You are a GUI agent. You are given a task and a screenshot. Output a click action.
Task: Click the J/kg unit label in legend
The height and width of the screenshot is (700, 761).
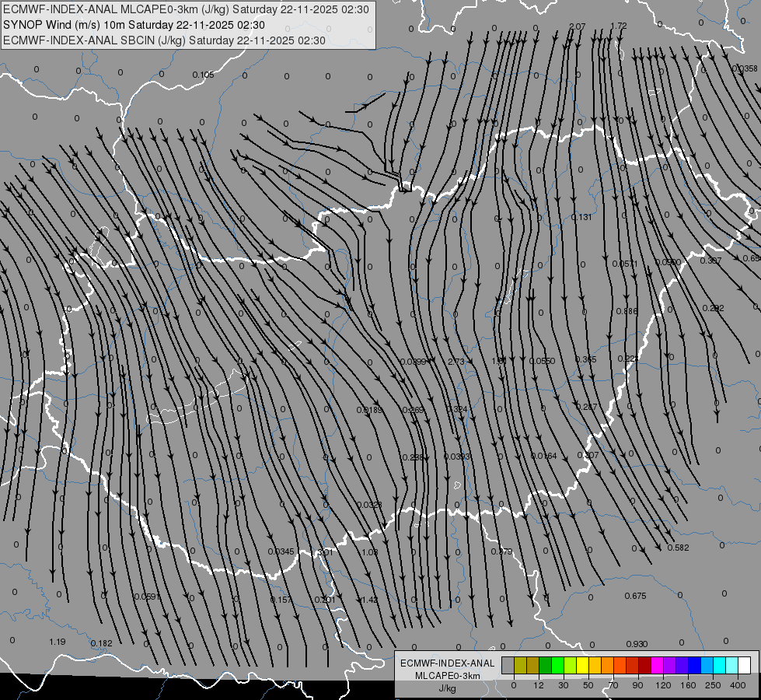click(x=447, y=688)
